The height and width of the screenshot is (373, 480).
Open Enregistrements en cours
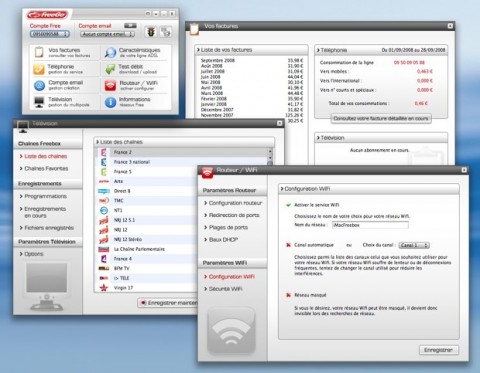[x=45, y=212]
